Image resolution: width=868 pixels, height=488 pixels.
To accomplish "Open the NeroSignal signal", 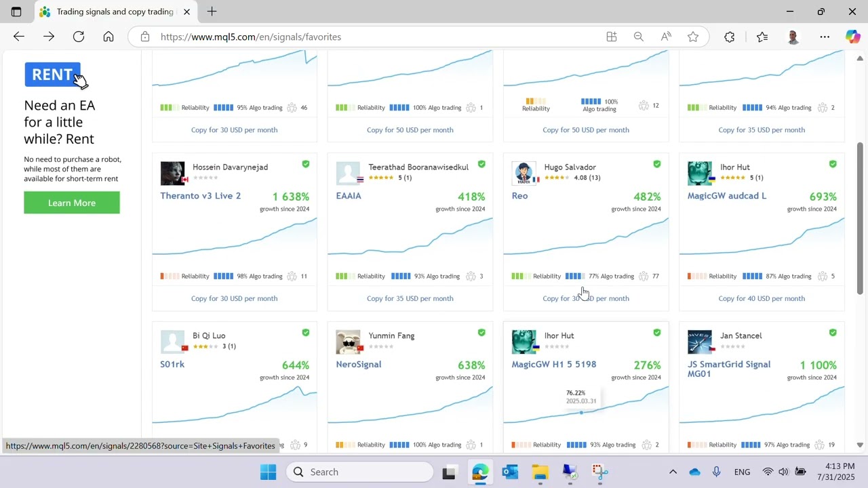I will [x=359, y=364].
